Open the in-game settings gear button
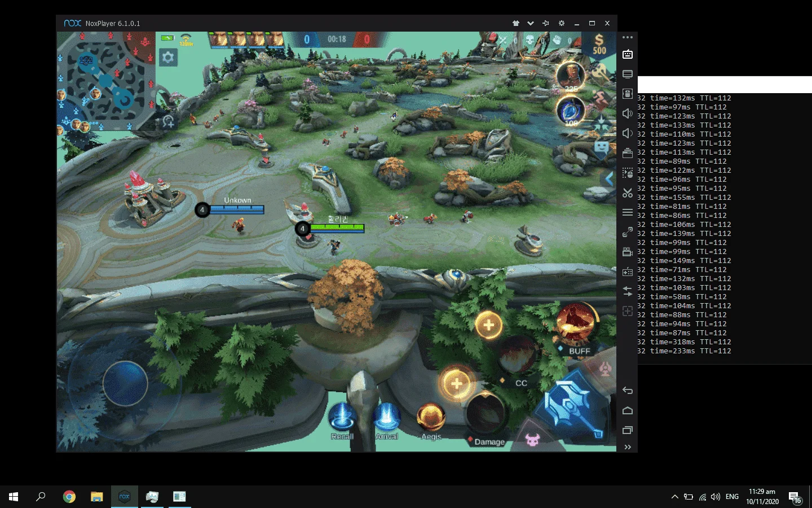Viewport: 812px width, 508px height. (168, 57)
